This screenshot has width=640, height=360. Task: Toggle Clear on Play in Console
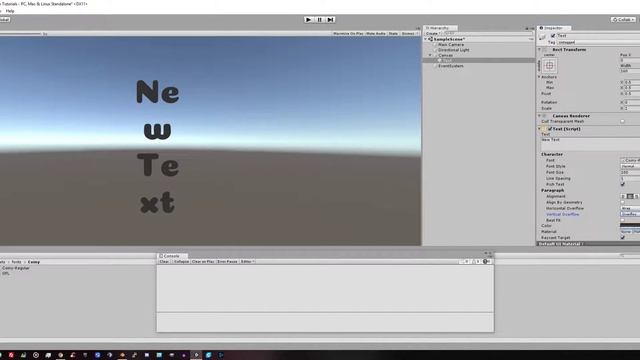(203, 261)
